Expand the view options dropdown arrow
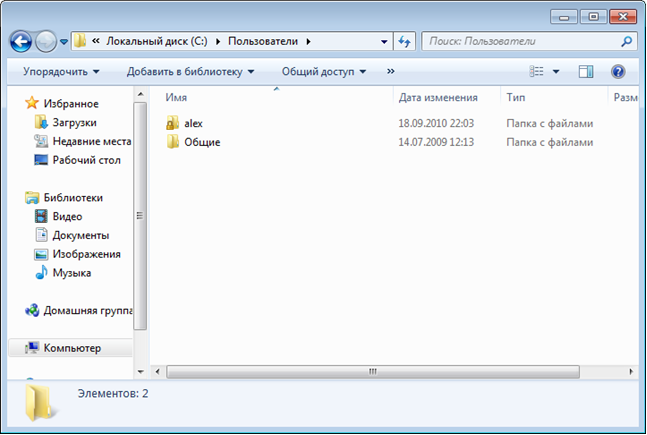Screen dimensions: 647x435 click(556, 72)
